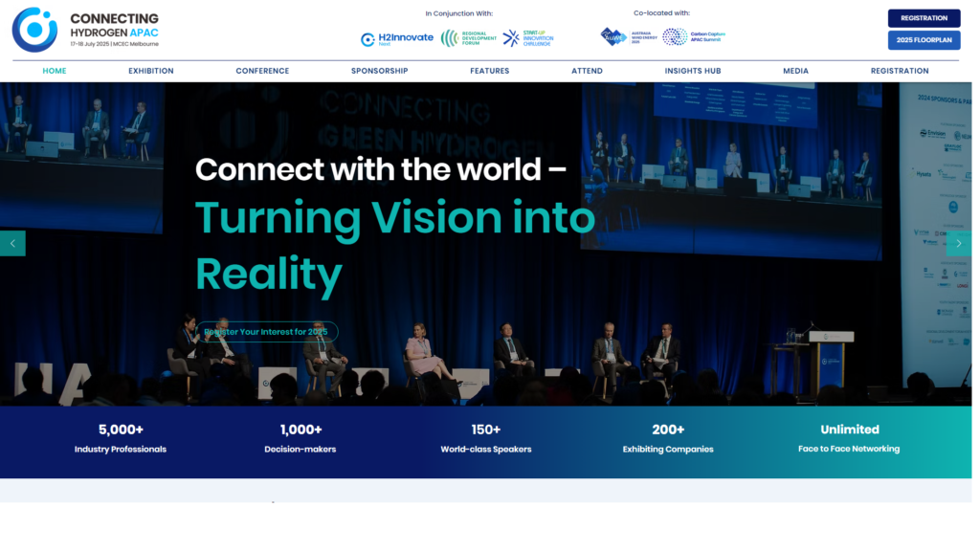The height and width of the screenshot is (551, 980).
Task: Click the 'Co-located with:' label
Action: 662,13
